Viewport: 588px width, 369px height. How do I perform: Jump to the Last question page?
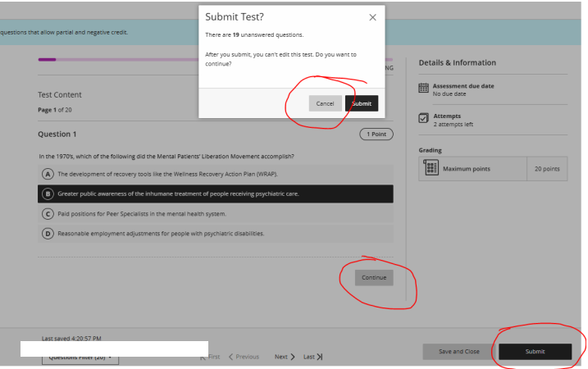(312, 357)
